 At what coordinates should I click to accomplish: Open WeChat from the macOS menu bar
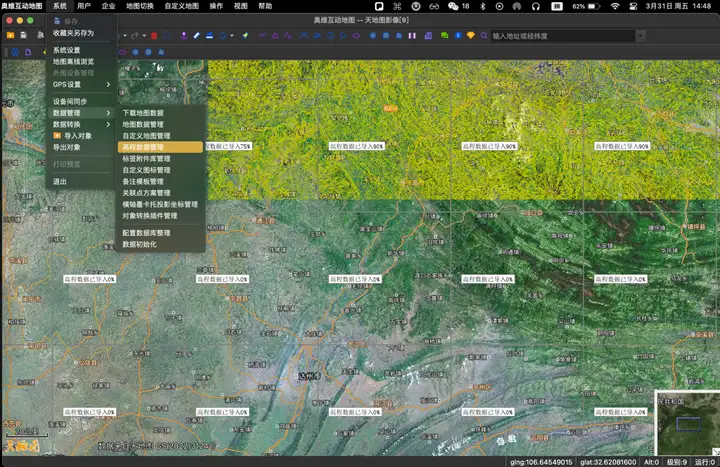click(x=451, y=6)
